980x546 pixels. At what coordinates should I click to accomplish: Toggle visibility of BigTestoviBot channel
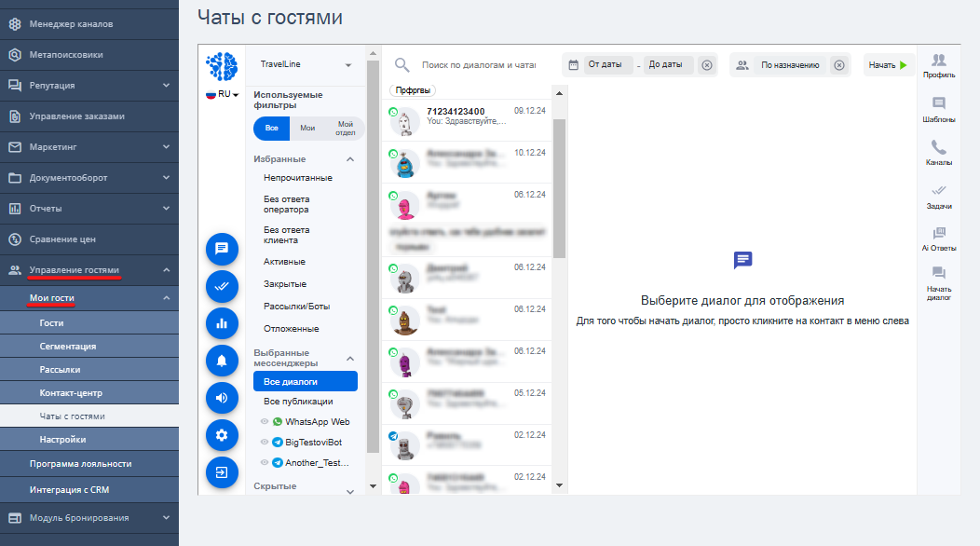(265, 443)
